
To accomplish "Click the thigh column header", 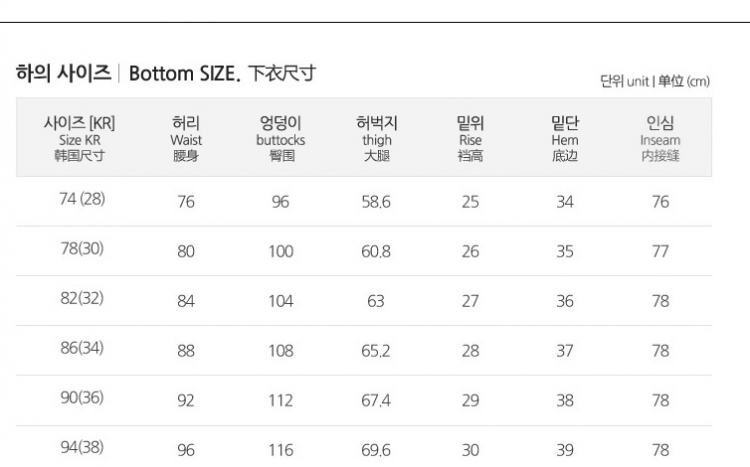I will point(376,140).
